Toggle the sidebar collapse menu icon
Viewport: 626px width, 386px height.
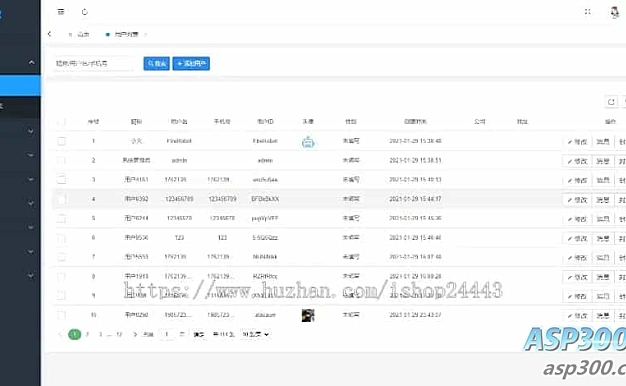pos(61,12)
